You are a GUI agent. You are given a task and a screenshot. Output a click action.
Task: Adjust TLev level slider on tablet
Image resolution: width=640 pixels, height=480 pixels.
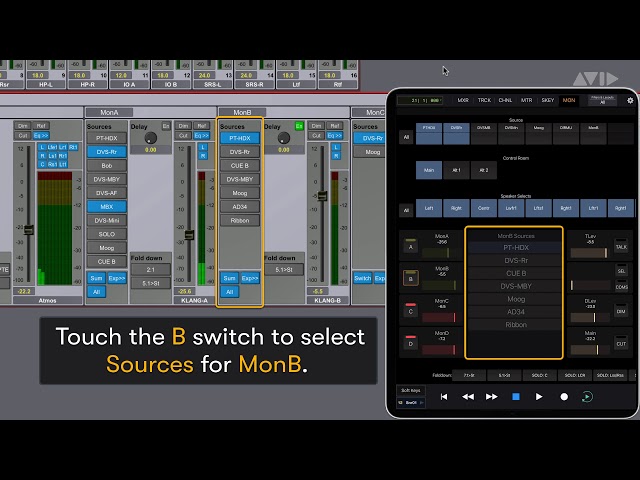pyautogui.click(x=589, y=253)
